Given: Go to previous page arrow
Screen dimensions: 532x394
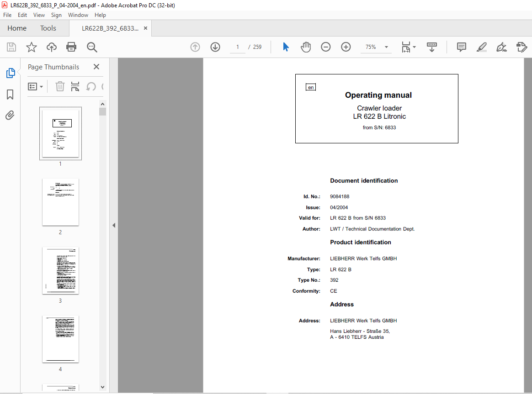Looking at the screenshot, I should (x=195, y=47).
